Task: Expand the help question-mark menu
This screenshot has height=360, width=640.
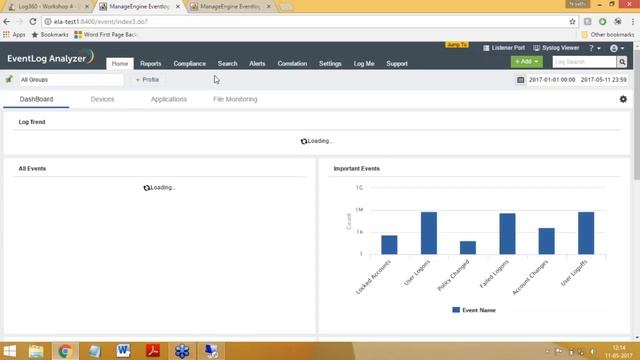Action: pyautogui.click(x=594, y=48)
